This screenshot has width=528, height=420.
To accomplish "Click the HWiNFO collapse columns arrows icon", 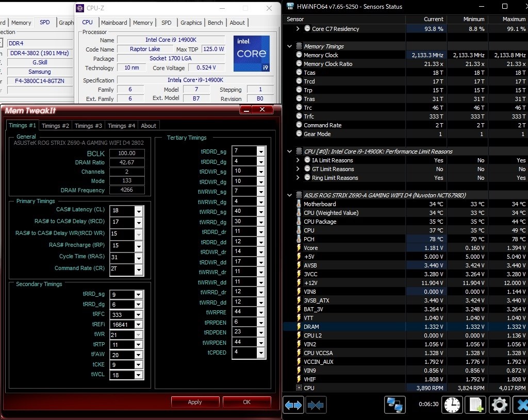I will [x=316, y=405].
